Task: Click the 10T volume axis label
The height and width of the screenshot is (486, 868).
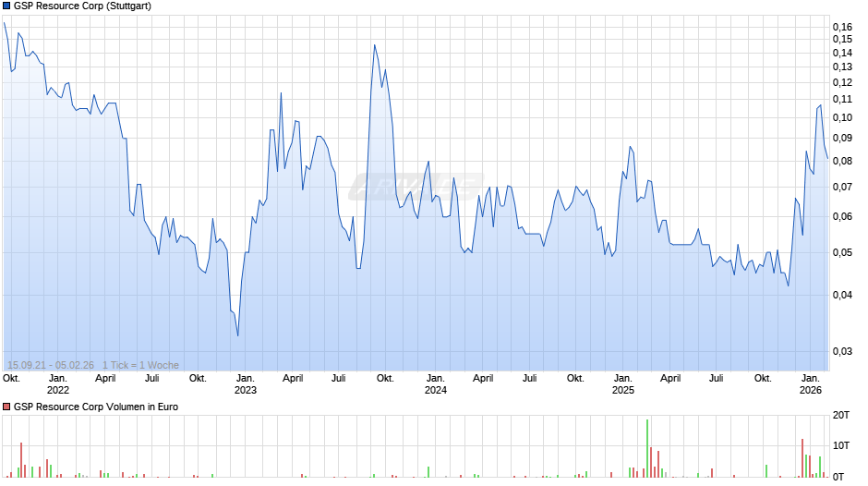Action: 841,445
